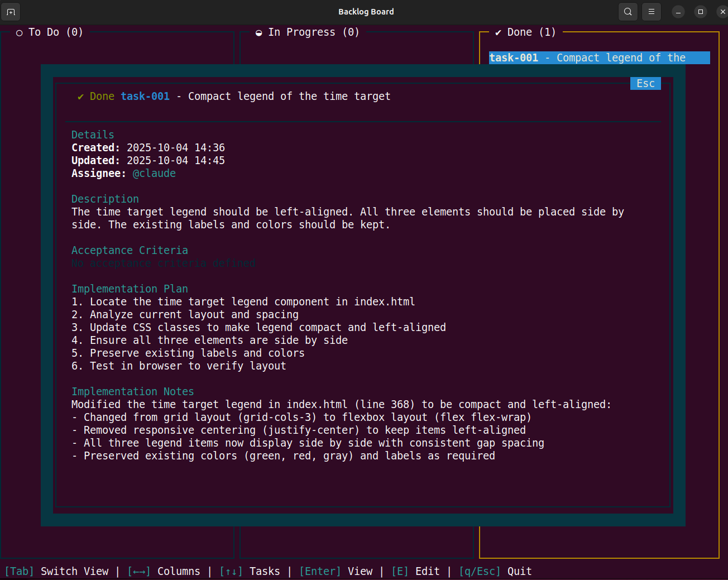Click the [q/Esc] Quit footer shortcut

[495, 572]
